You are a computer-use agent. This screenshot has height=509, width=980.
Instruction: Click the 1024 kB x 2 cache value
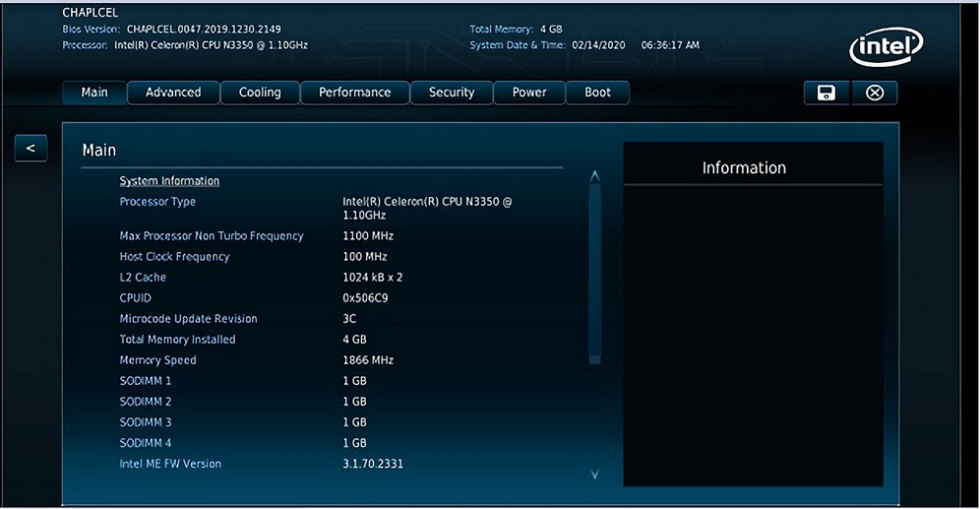(x=373, y=277)
